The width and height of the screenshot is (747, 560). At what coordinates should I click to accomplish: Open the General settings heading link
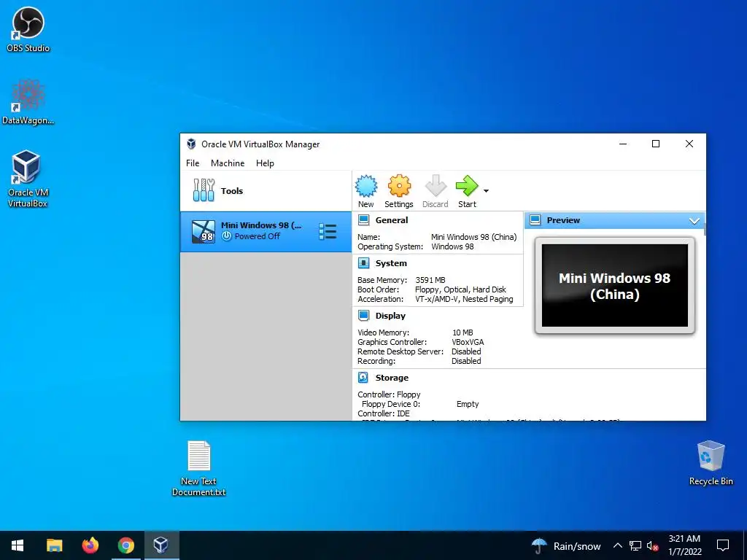coord(392,220)
